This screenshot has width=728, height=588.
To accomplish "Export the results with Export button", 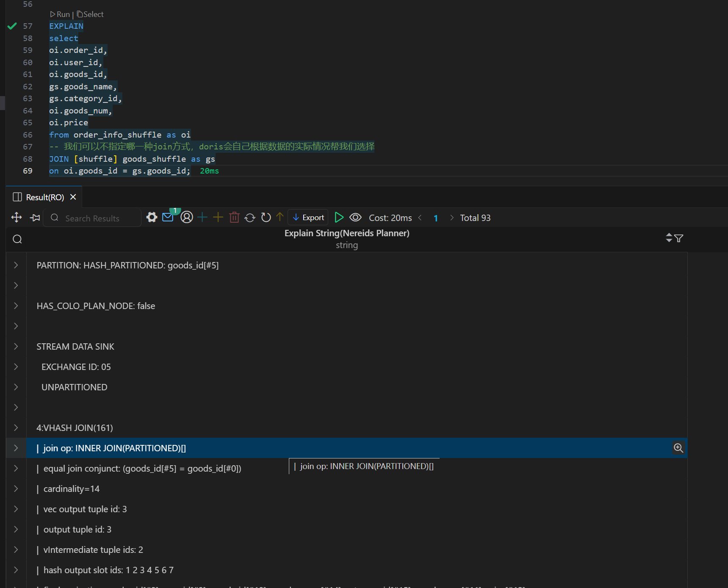I will pos(308,217).
